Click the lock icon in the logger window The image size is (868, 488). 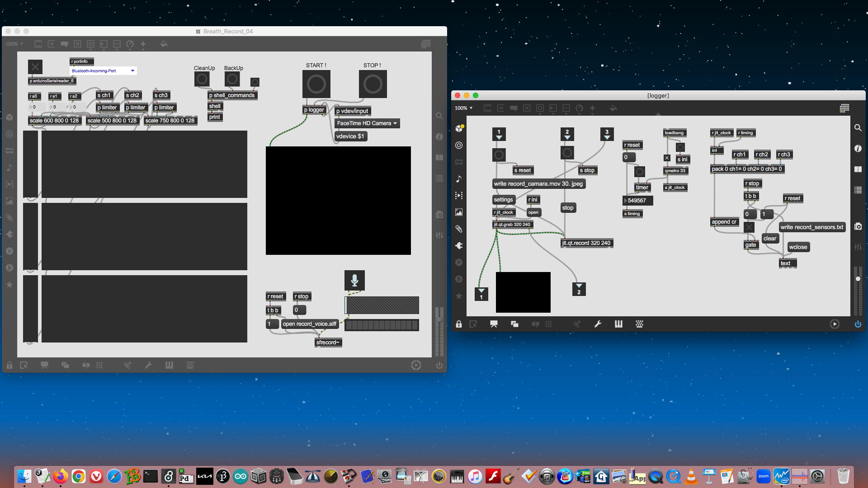tap(459, 324)
